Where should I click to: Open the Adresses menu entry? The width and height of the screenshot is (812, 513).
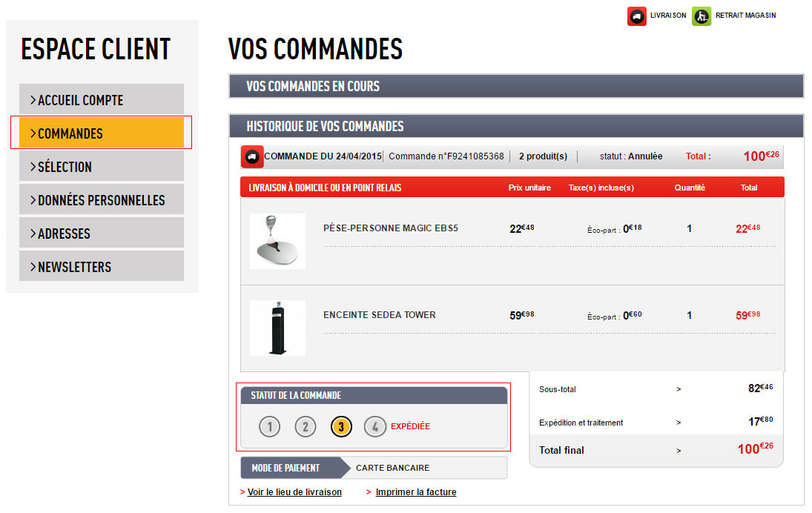coord(102,234)
